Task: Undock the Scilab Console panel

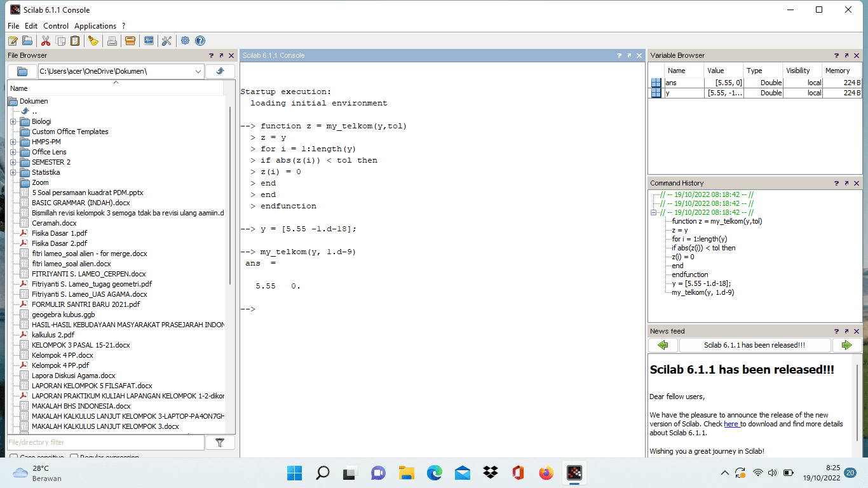Action: 629,56
